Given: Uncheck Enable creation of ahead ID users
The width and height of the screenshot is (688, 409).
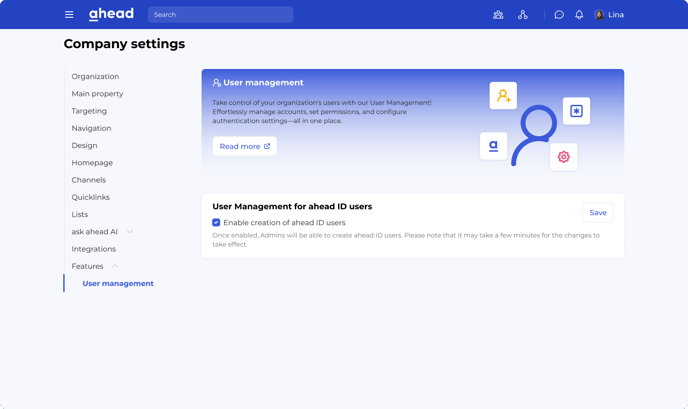Looking at the screenshot, I should click(216, 222).
